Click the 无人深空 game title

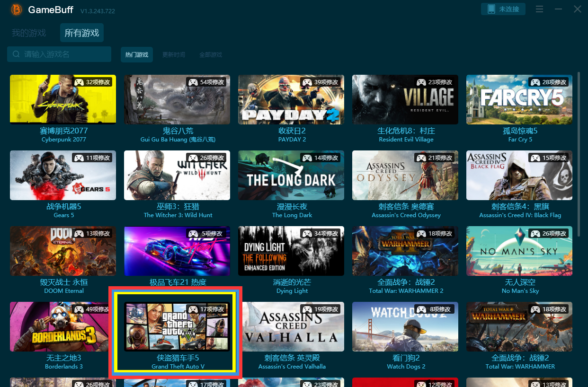(520, 282)
